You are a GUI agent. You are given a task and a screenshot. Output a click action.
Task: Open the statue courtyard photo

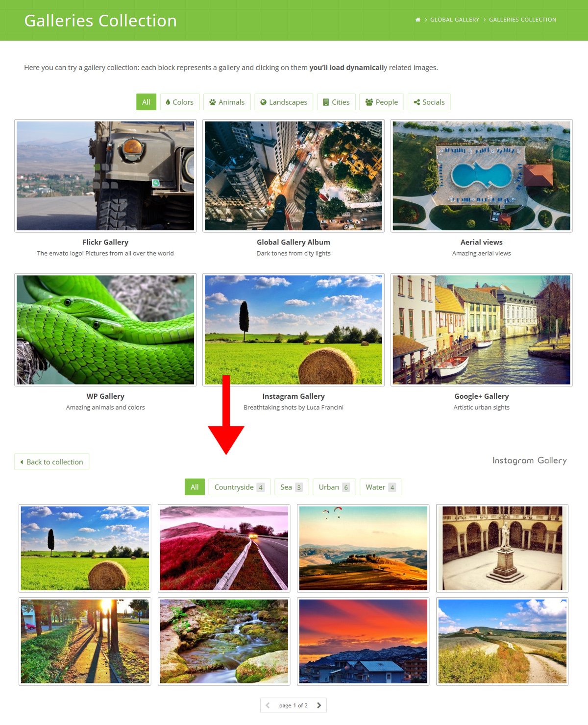point(502,548)
